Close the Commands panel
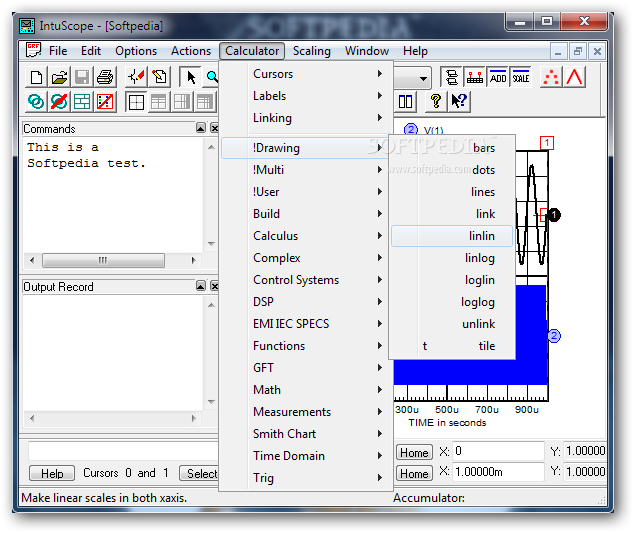 tap(214, 128)
